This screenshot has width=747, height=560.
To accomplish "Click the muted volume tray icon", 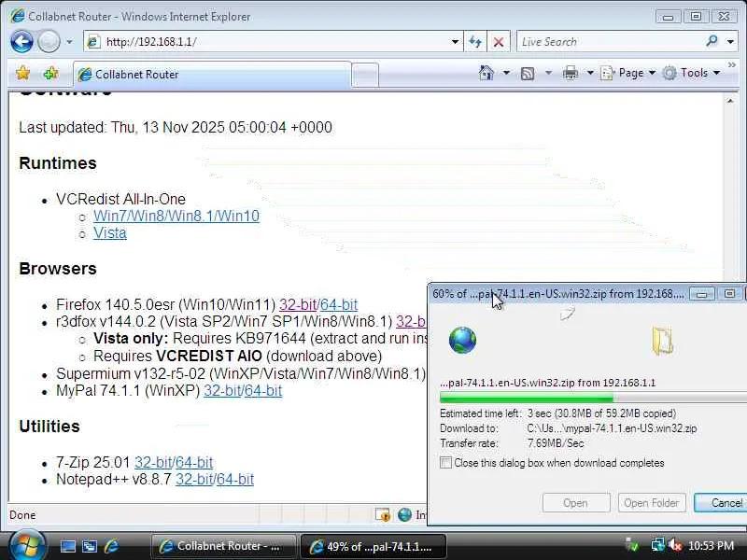I will click(x=675, y=545).
